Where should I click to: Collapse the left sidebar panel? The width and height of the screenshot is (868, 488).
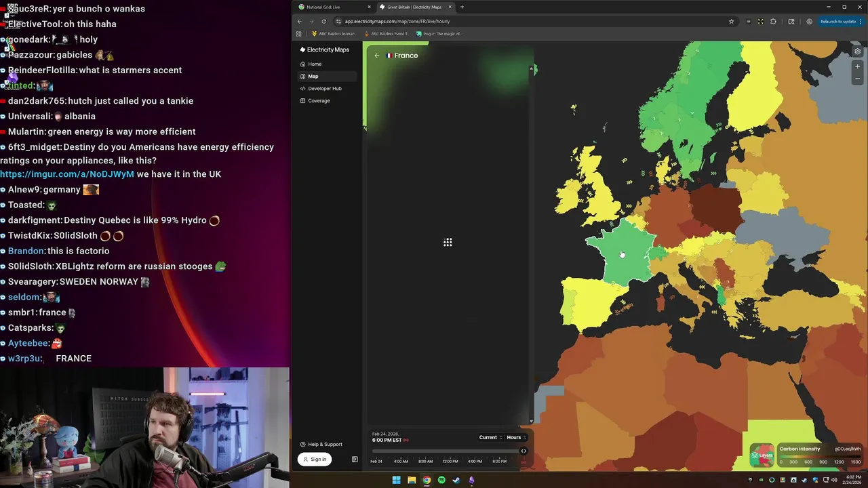click(x=355, y=460)
